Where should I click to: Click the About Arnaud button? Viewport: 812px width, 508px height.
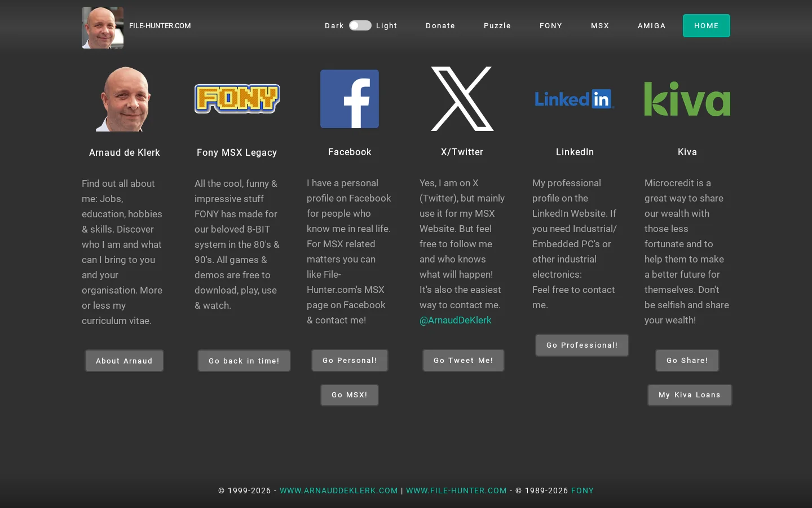point(124,361)
